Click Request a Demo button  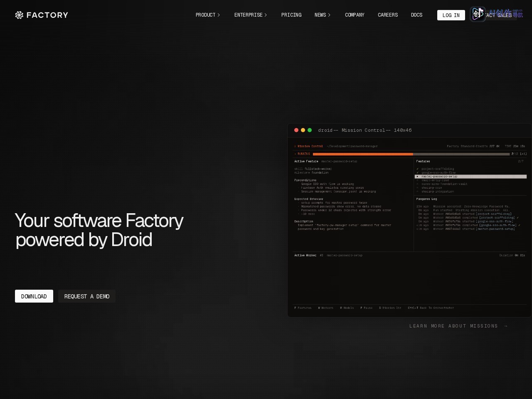click(x=87, y=296)
